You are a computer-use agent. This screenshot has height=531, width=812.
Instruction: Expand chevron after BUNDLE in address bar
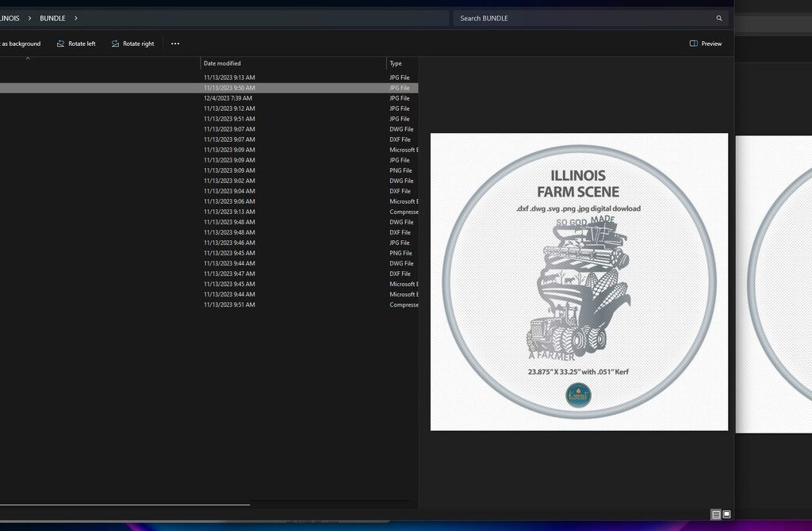(76, 18)
